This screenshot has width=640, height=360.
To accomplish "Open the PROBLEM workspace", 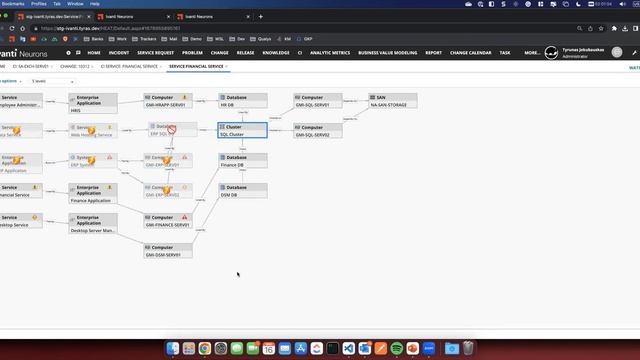I will click(192, 53).
